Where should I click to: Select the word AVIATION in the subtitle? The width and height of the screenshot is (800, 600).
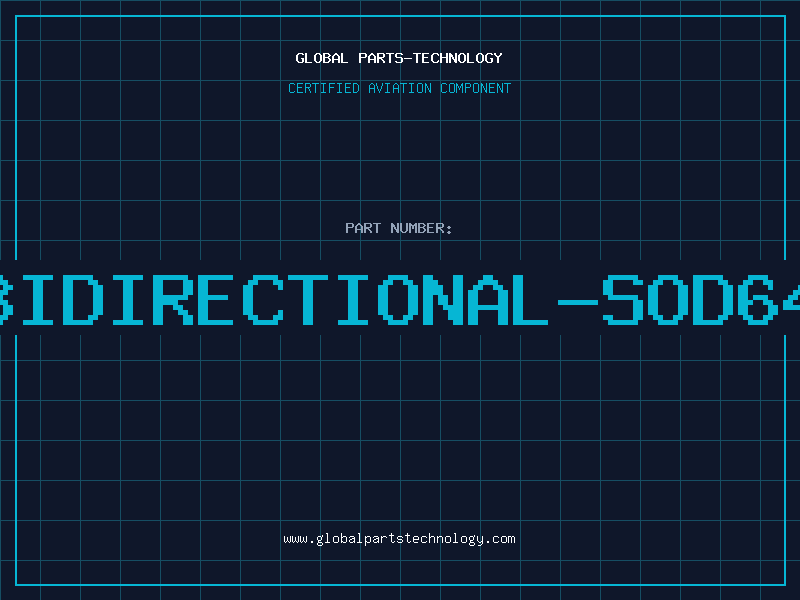pyautogui.click(x=400, y=88)
